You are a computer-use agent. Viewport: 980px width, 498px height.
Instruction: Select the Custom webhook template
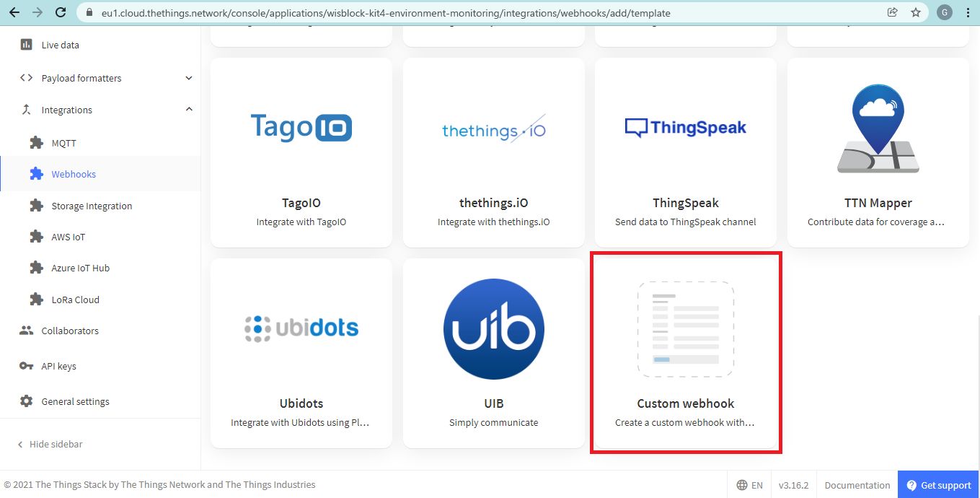click(685, 352)
